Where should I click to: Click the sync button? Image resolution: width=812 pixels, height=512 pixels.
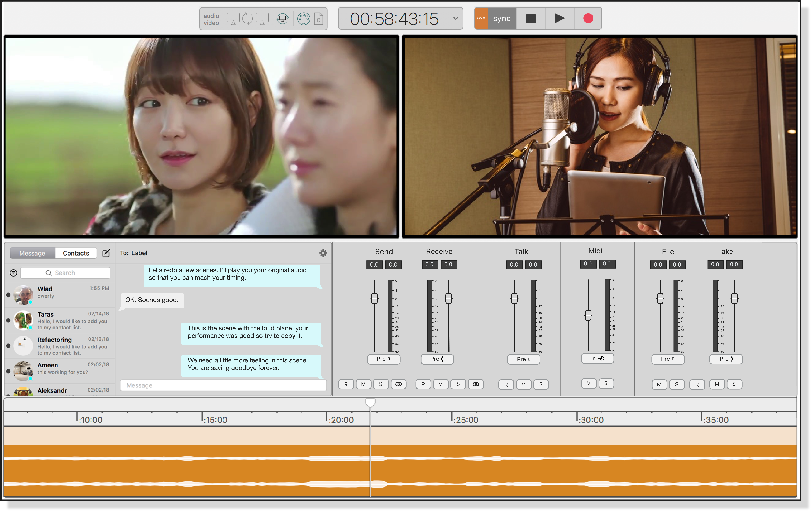pyautogui.click(x=502, y=19)
